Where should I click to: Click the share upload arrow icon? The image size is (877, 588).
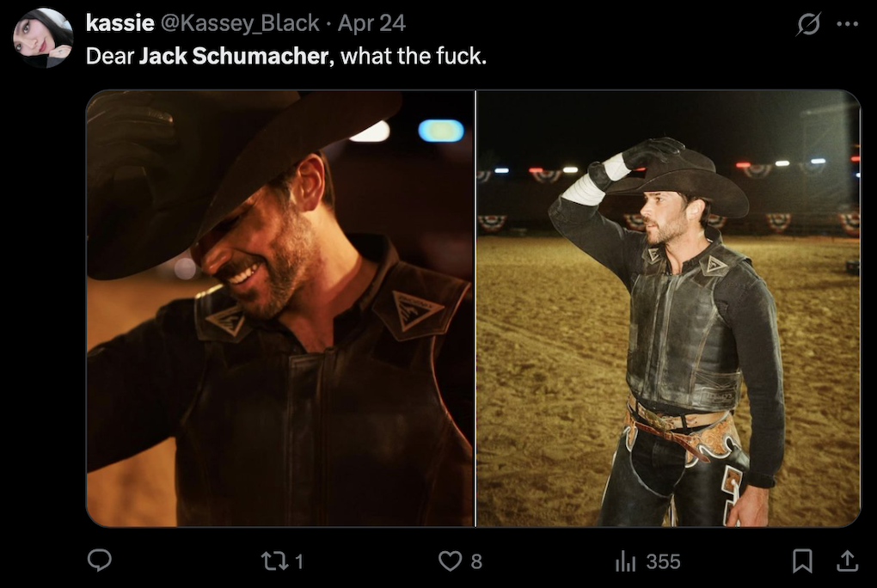click(847, 561)
